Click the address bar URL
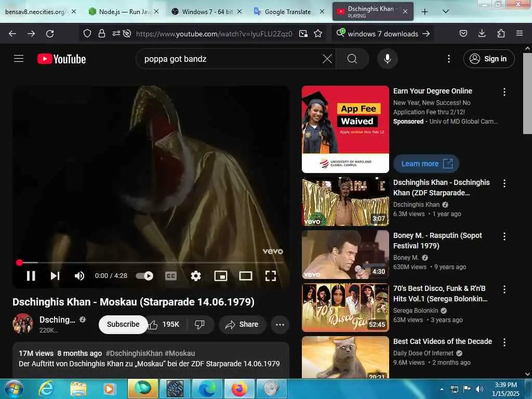Viewport: 532px width, 399px height. coord(214,34)
